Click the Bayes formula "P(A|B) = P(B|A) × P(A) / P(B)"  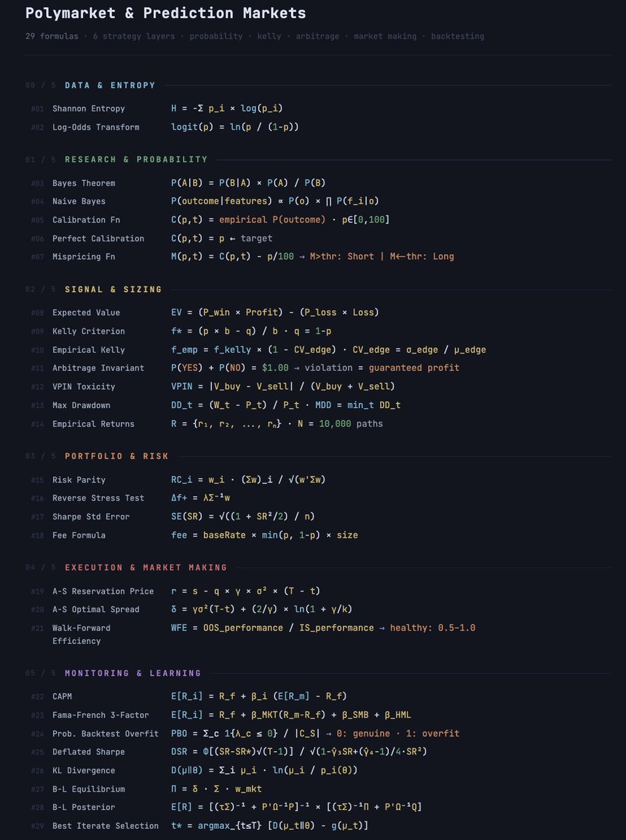pos(248,183)
